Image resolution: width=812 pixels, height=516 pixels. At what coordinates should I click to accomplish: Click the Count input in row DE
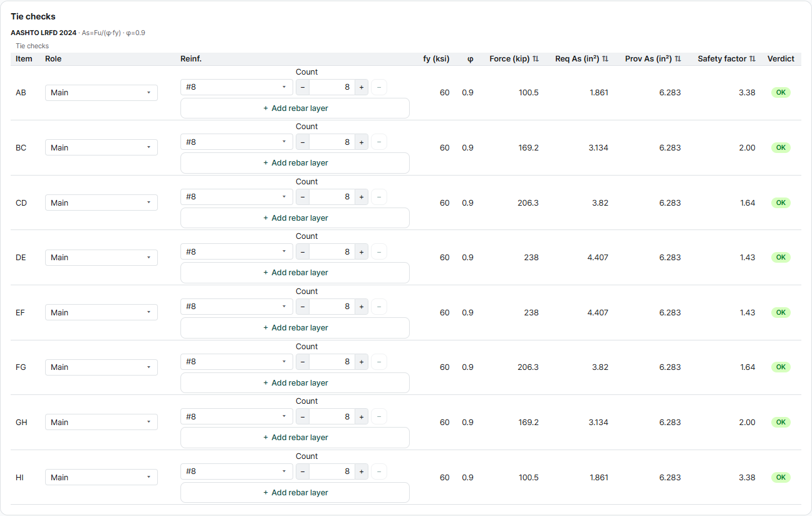(332, 252)
